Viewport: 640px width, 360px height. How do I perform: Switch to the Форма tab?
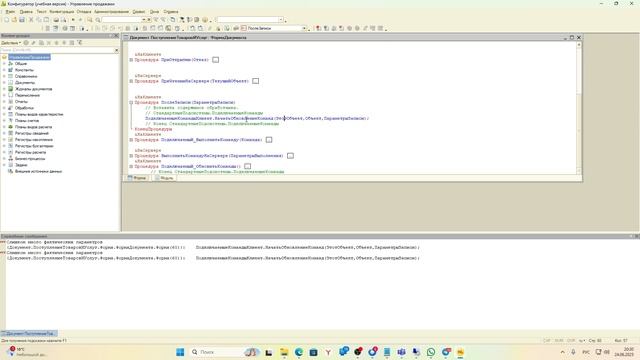[137, 178]
